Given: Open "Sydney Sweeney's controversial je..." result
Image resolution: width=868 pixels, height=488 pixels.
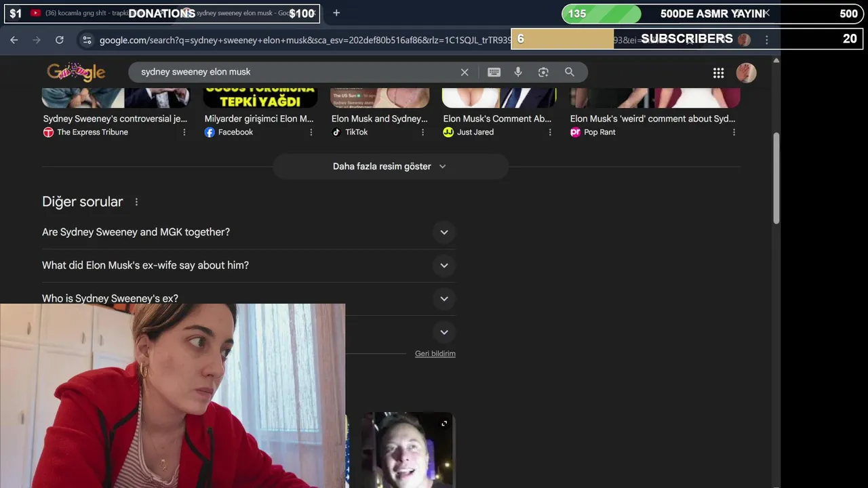Looking at the screenshot, I should pos(115,119).
